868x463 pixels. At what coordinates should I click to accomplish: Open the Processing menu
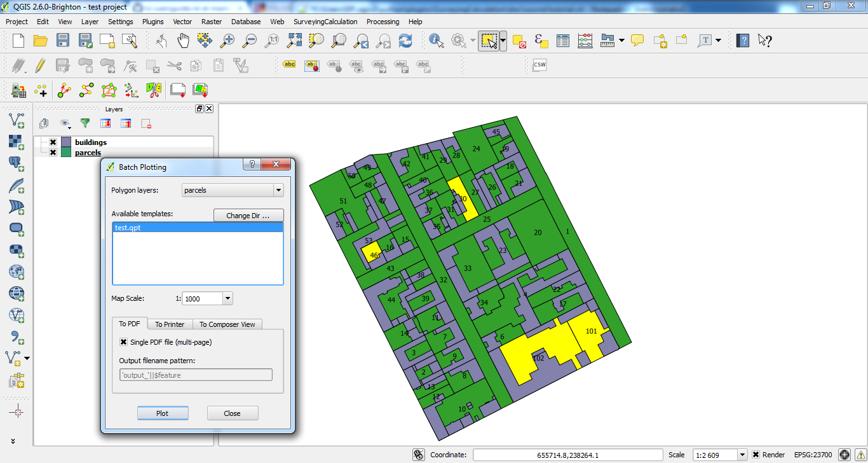[x=383, y=22]
